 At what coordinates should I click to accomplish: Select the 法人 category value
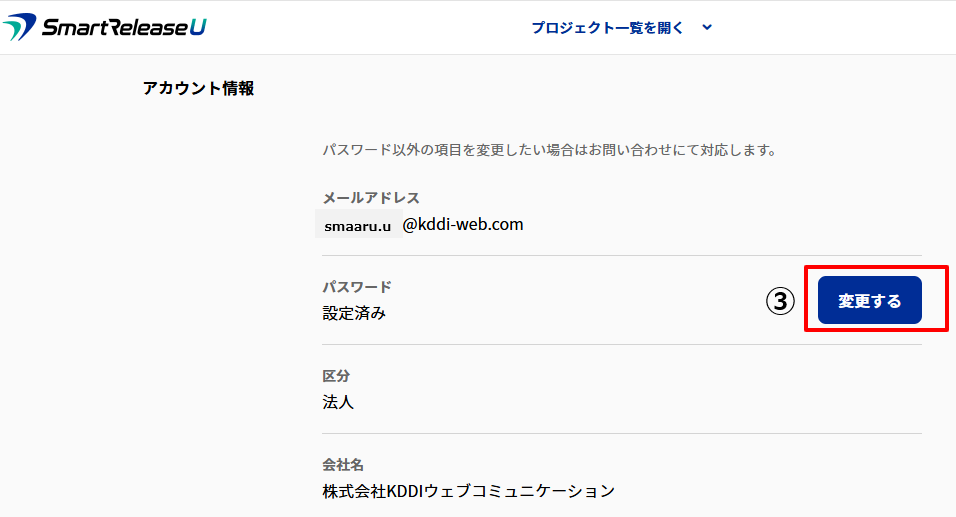[x=338, y=402]
